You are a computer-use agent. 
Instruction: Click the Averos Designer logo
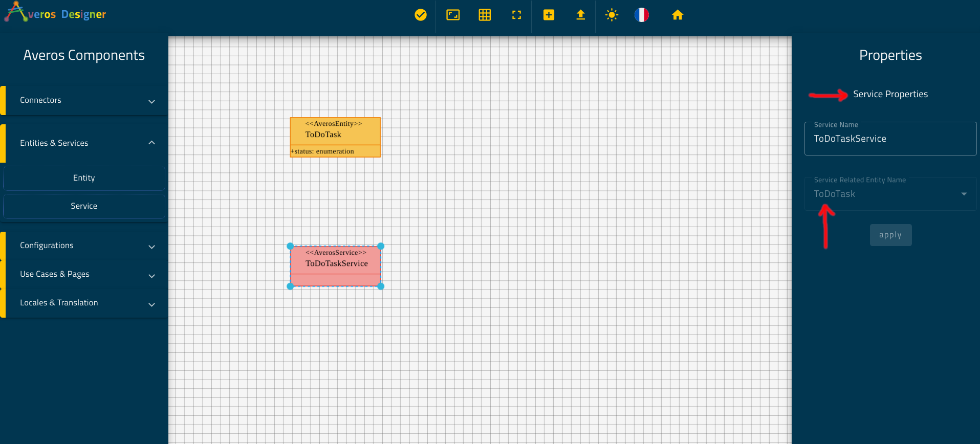click(55, 12)
